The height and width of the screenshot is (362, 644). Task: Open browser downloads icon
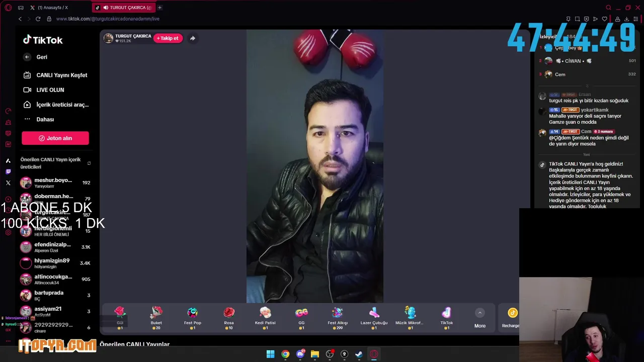point(626,19)
